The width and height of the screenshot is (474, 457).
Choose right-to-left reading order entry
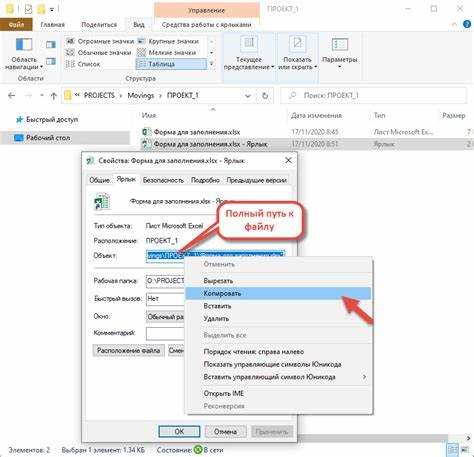[278, 352]
